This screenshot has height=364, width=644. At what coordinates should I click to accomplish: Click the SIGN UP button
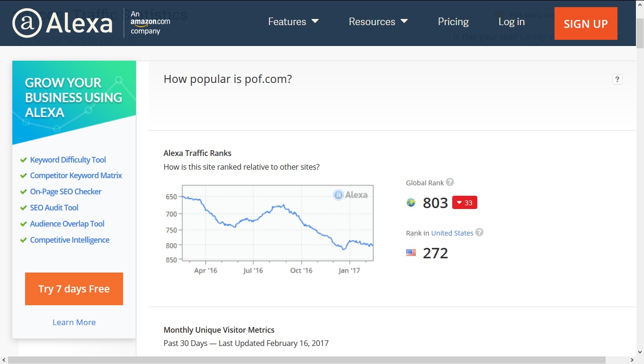[586, 24]
